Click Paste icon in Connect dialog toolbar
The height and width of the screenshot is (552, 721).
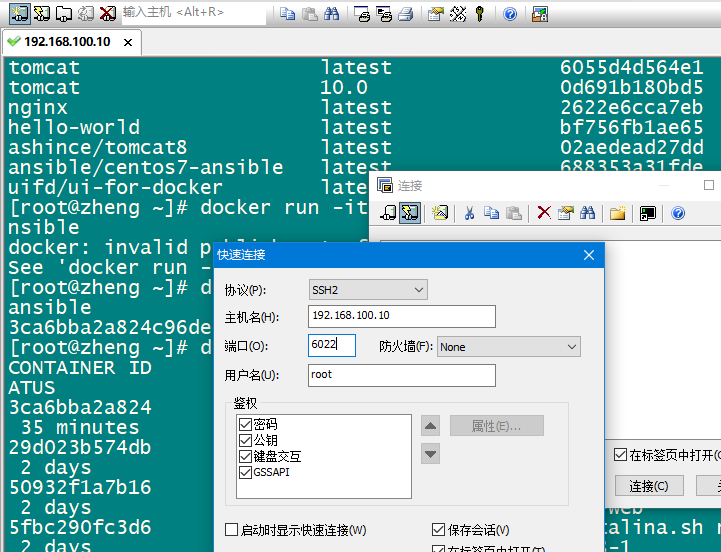click(x=514, y=213)
